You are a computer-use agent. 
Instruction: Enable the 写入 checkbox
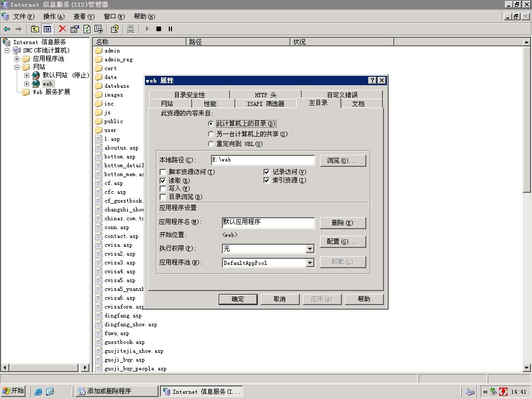coord(163,189)
